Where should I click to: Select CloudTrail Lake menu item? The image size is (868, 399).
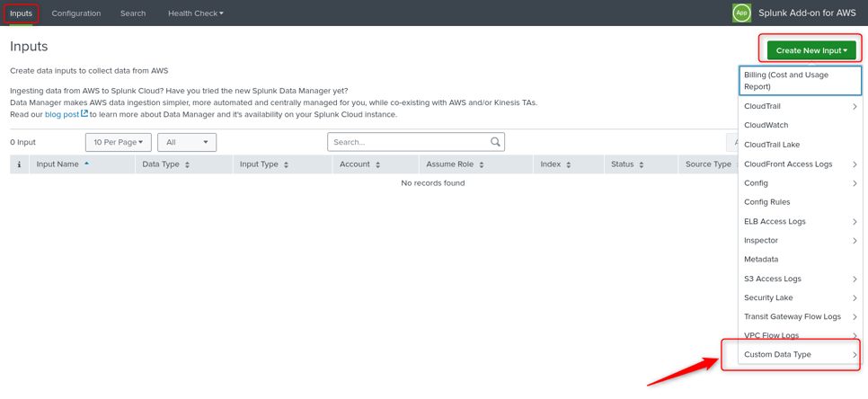800,145
